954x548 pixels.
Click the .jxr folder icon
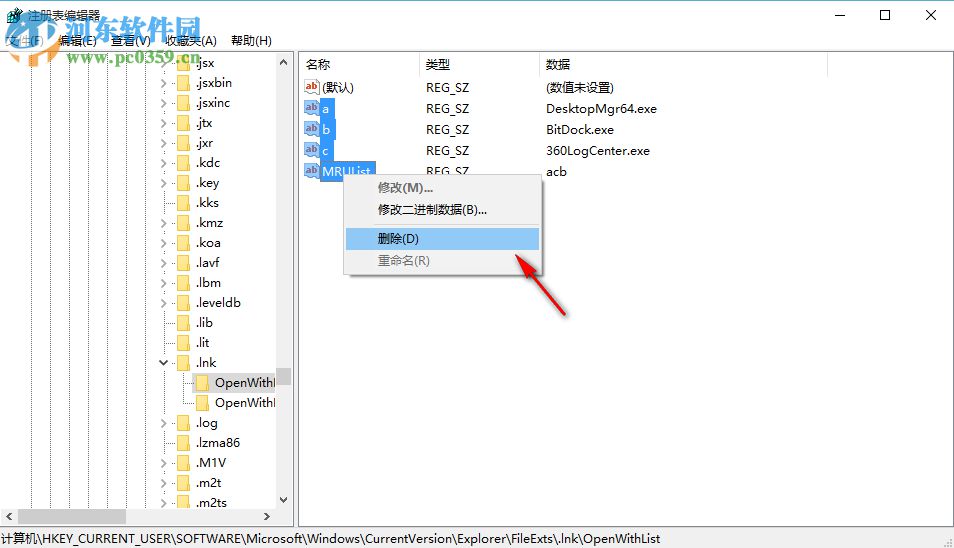click(183, 143)
